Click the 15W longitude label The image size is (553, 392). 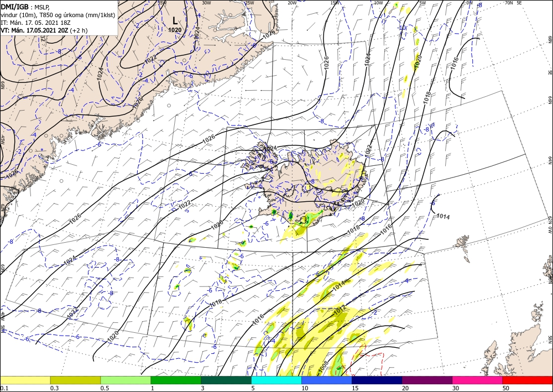pos(335,2)
